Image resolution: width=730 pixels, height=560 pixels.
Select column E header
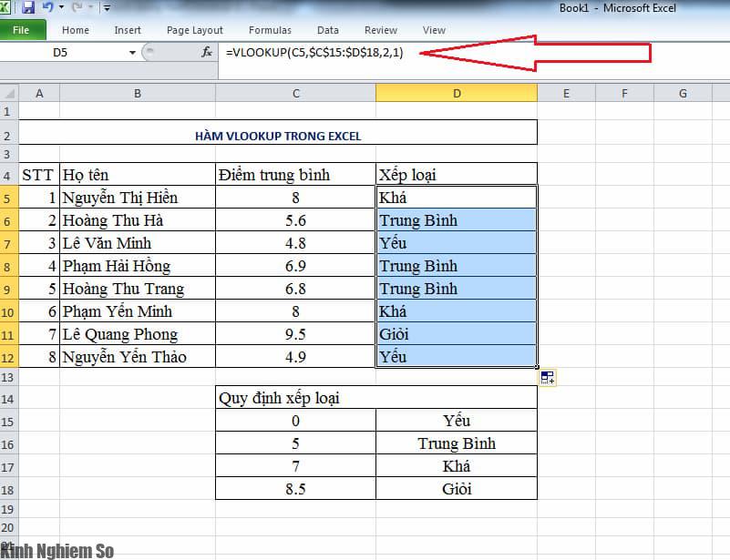point(566,93)
